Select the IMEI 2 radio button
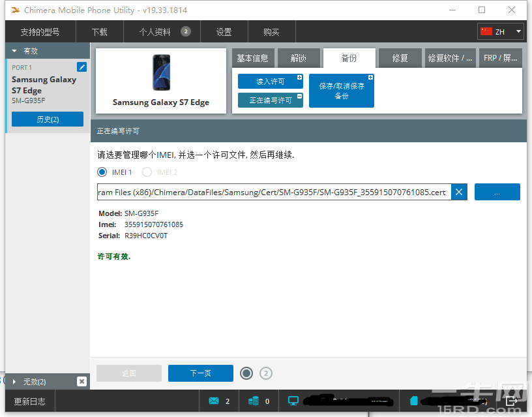This screenshot has height=417, width=532. tap(147, 172)
